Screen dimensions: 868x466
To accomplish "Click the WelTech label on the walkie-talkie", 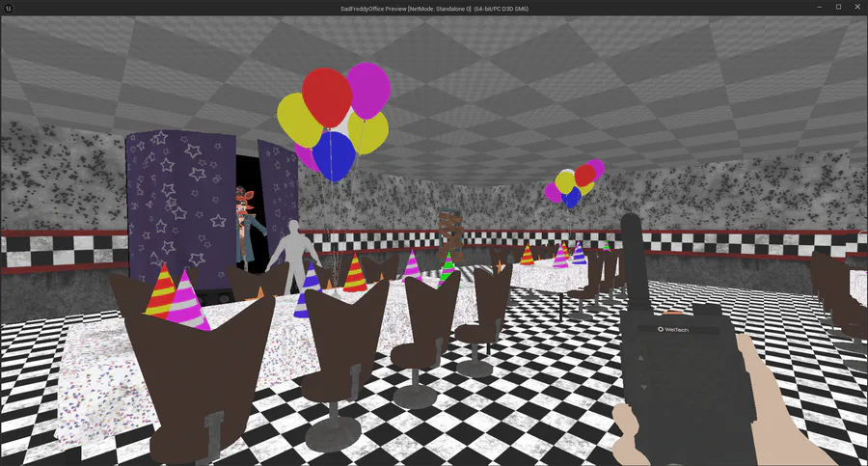I will (x=673, y=330).
